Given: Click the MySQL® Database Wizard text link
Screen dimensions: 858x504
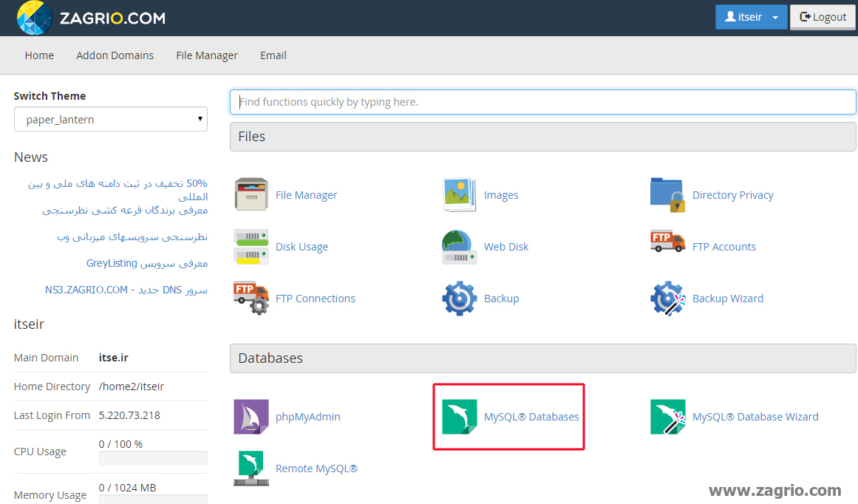Looking at the screenshot, I should 756,417.
